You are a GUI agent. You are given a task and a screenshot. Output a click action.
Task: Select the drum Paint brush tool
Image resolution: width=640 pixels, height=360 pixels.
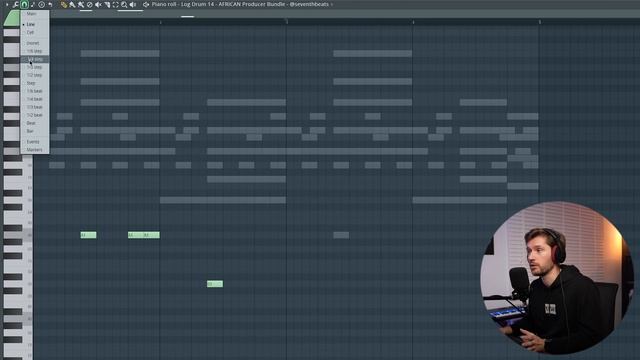tap(81, 4)
